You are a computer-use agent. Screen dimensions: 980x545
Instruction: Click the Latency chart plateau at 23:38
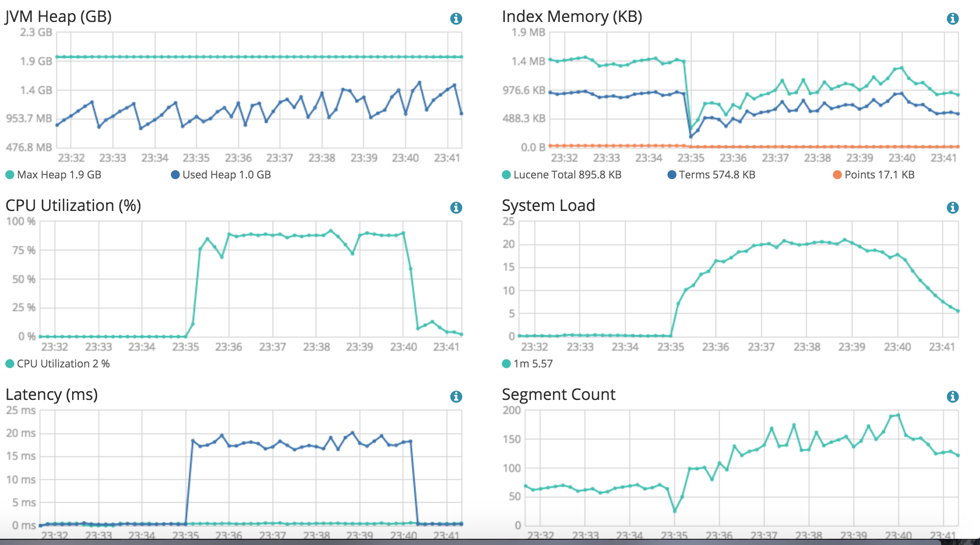(316, 447)
